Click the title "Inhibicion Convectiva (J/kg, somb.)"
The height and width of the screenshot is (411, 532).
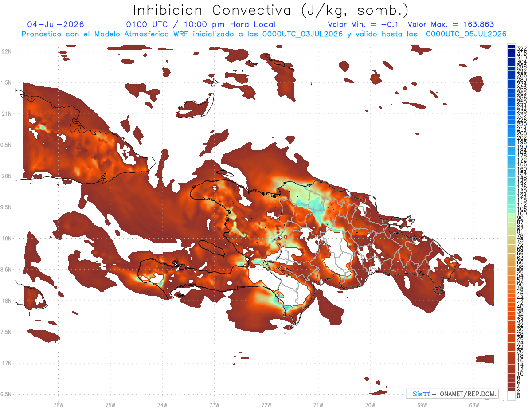click(x=271, y=10)
